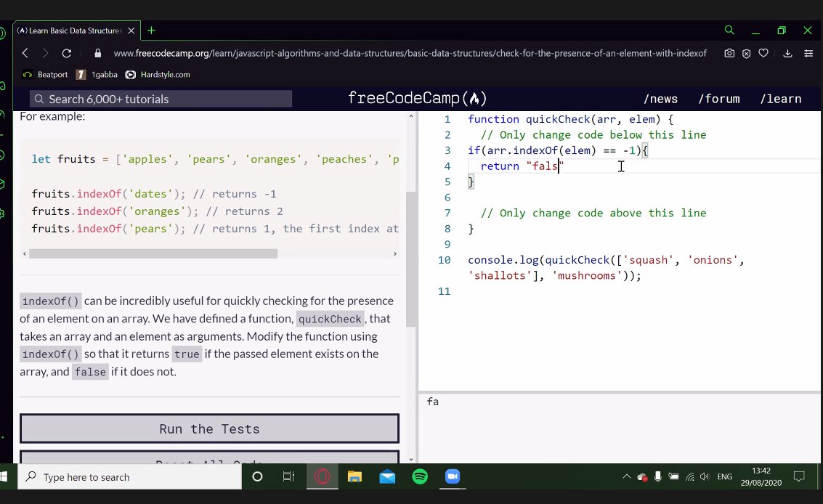Focus the Search 6,000+ tutorials field
823x504 pixels.
point(161,99)
